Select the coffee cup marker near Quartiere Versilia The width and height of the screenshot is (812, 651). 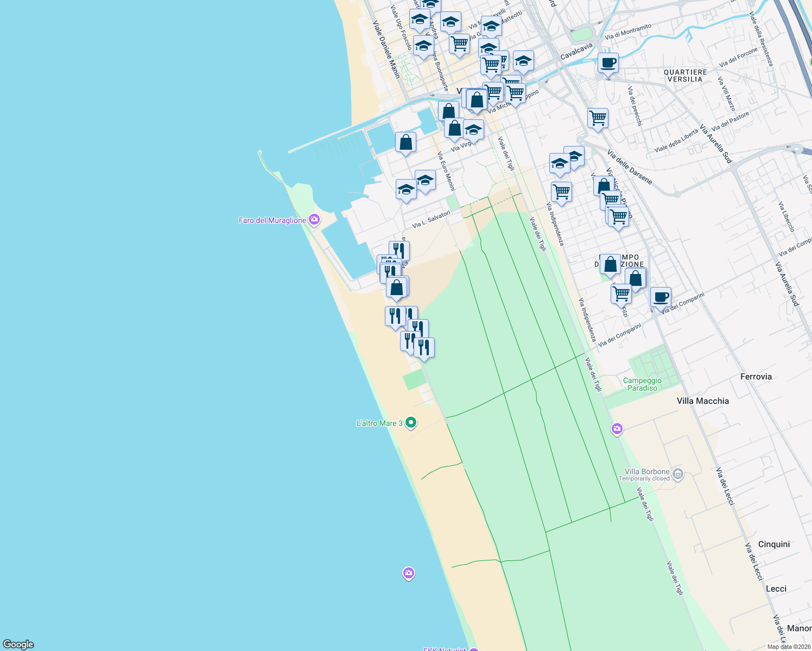607,64
